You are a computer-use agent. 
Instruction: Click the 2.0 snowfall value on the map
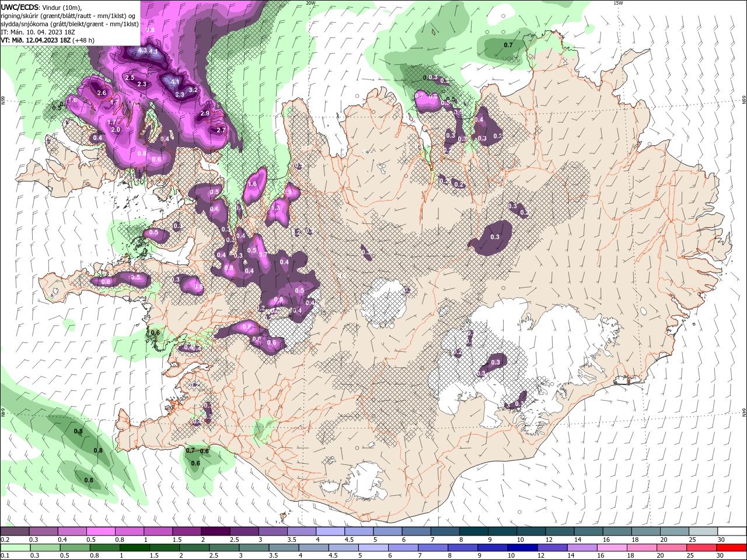point(116,130)
